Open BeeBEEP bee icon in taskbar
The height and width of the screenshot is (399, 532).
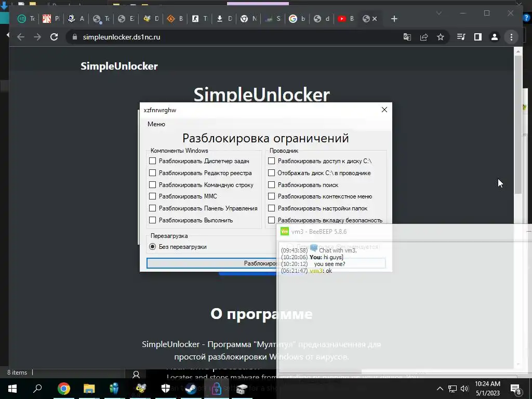140,389
